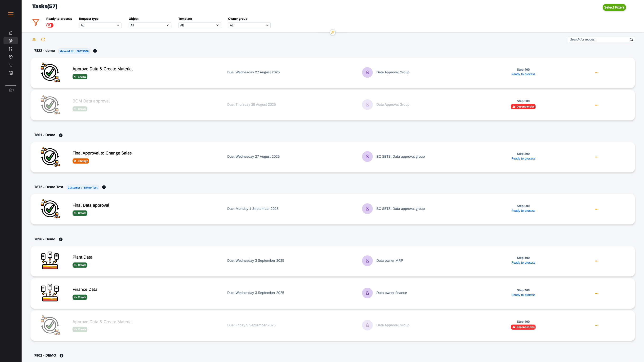Click the Customer : : Demo Test tag
Viewport: 644px width, 362px height.
point(82,188)
